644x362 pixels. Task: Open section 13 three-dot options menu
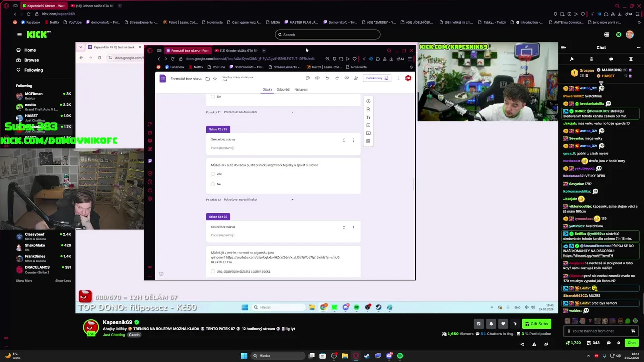[x=353, y=228]
